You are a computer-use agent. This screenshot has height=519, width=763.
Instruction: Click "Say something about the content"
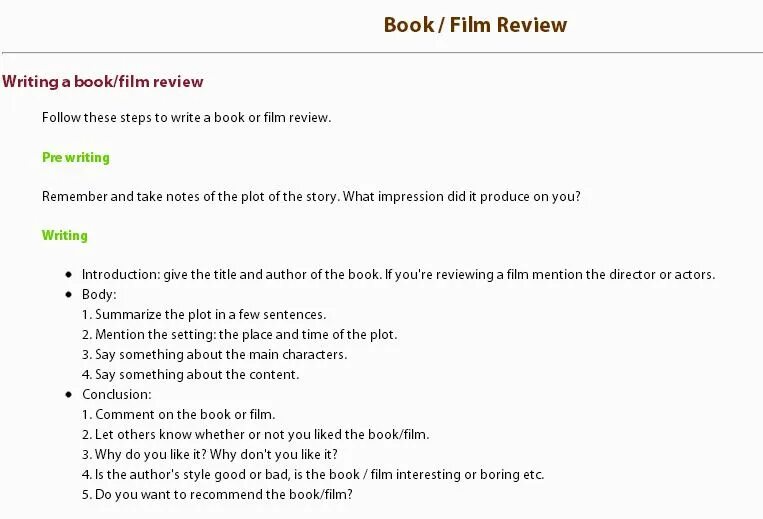point(190,374)
